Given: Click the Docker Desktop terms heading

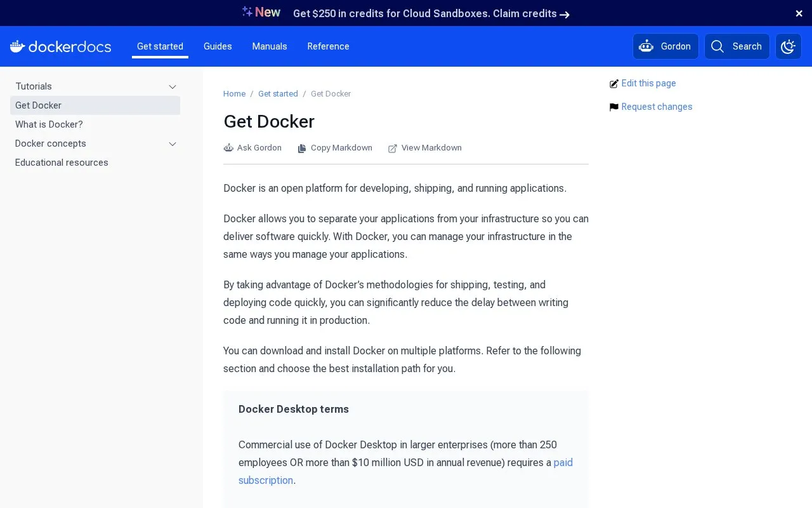Looking at the screenshot, I should coord(294,409).
